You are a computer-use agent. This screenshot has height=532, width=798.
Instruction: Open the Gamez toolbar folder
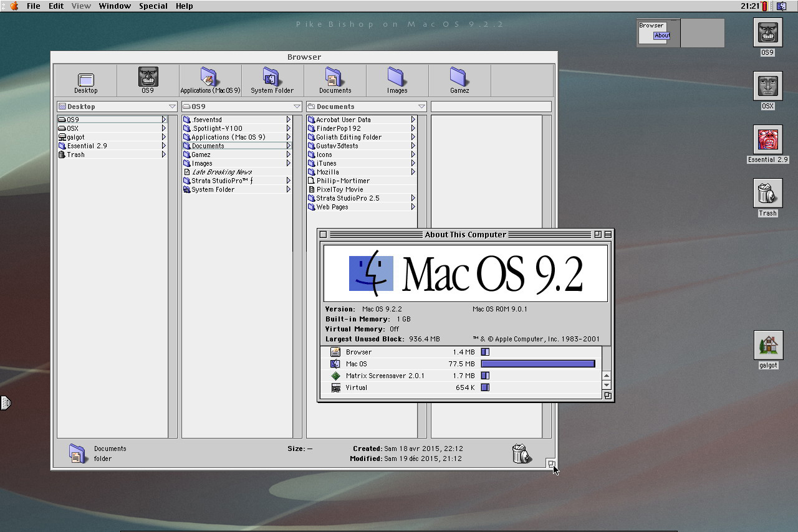click(459, 80)
